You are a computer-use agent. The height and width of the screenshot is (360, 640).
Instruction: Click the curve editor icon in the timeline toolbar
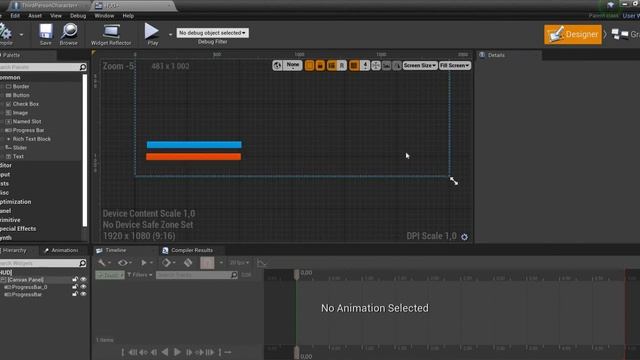[261, 263]
